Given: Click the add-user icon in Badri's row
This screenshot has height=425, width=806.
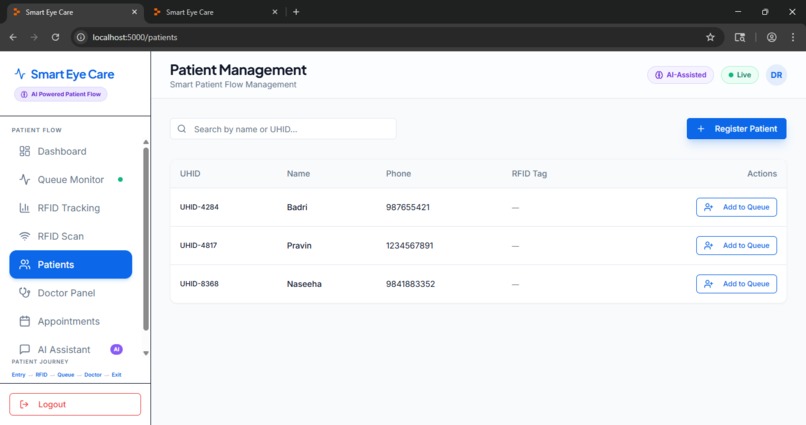Looking at the screenshot, I should [709, 207].
